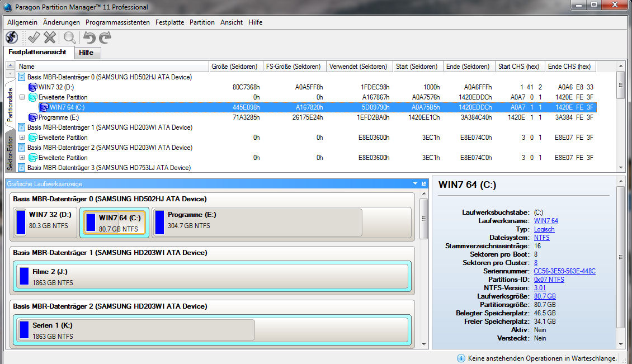Open the Hilfe menu in menu bar
Viewport: 632px width, 364px height.
click(x=255, y=22)
